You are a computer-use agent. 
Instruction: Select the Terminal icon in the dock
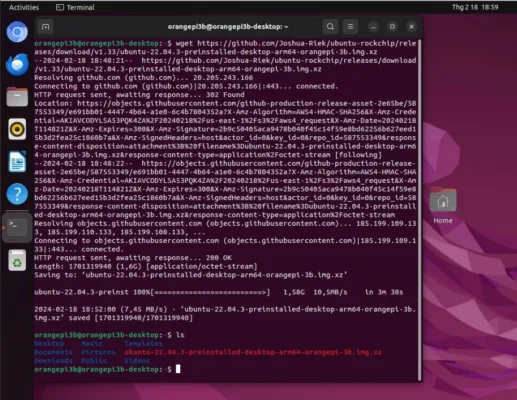point(17,228)
